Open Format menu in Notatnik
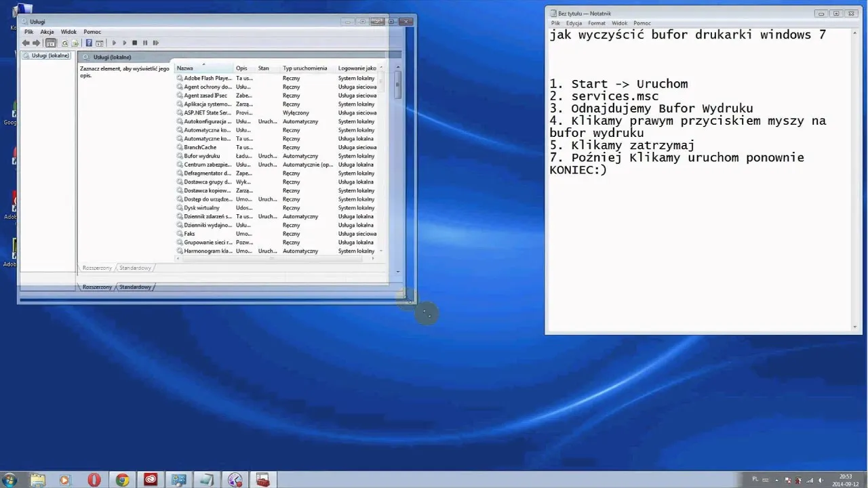 pyautogui.click(x=597, y=23)
